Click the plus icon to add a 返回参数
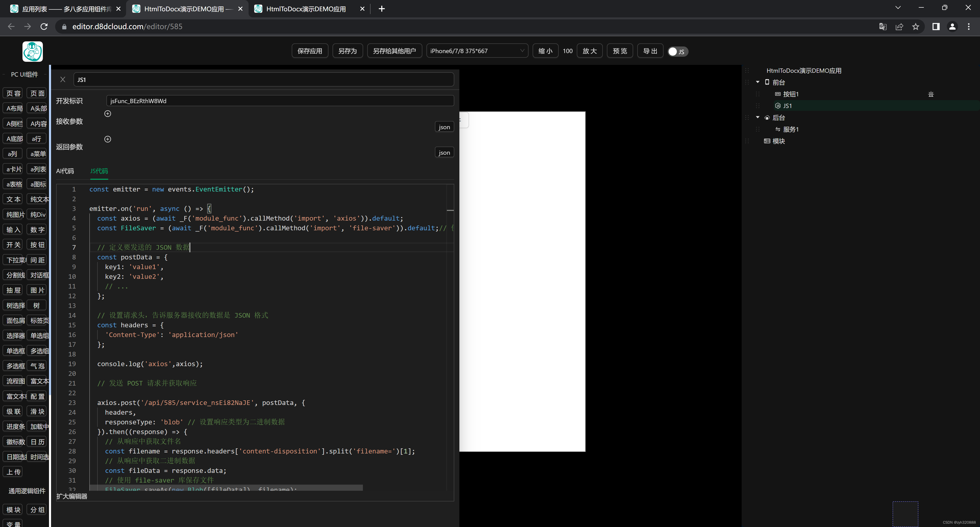 [108, 139]
